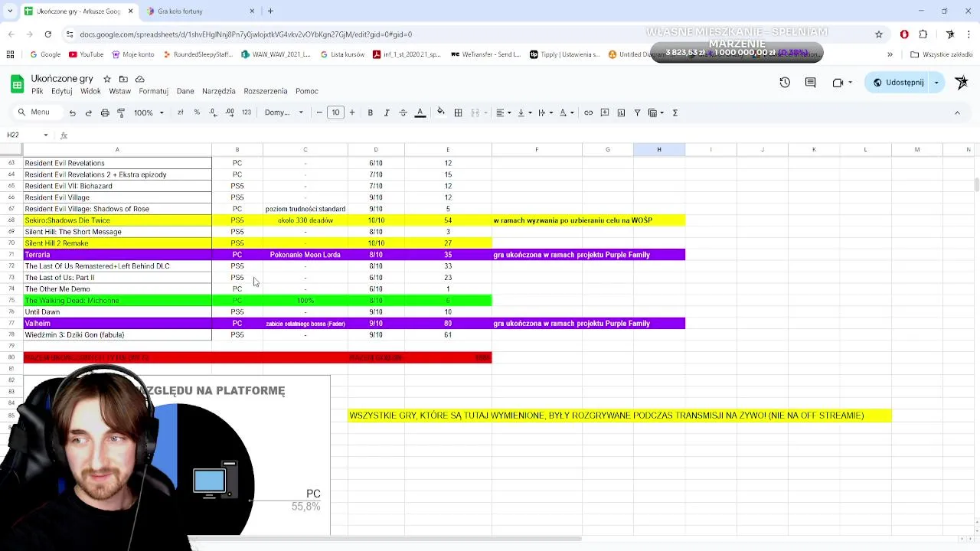Print the spreadsheet via printer icon
This screenshot has height=551, width=980.
105,112
